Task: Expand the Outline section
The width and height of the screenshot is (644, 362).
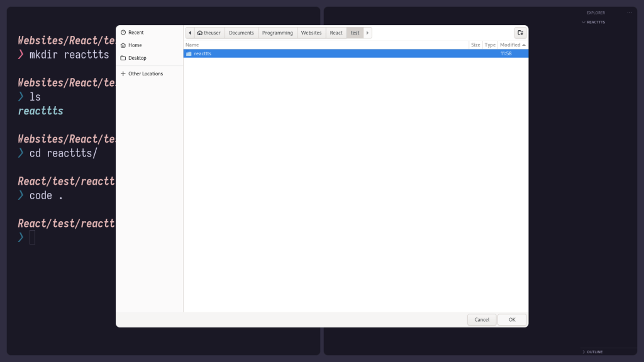Action: (x=594, y=352)
